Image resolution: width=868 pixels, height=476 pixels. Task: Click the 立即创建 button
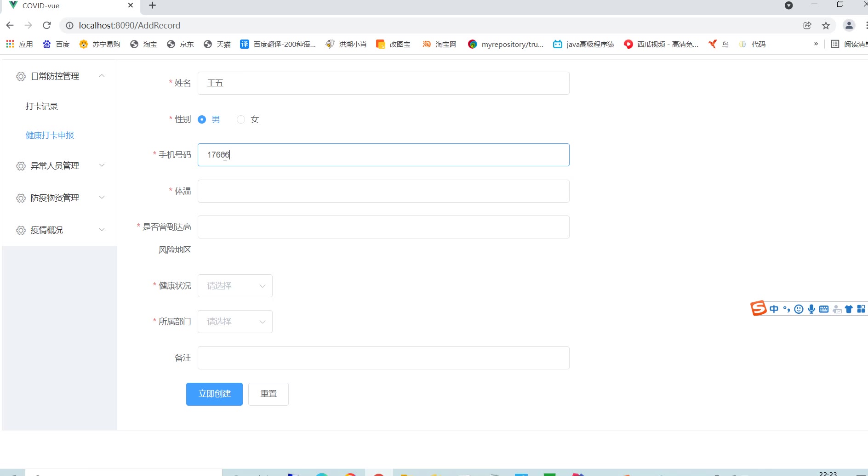click(214, 394)
